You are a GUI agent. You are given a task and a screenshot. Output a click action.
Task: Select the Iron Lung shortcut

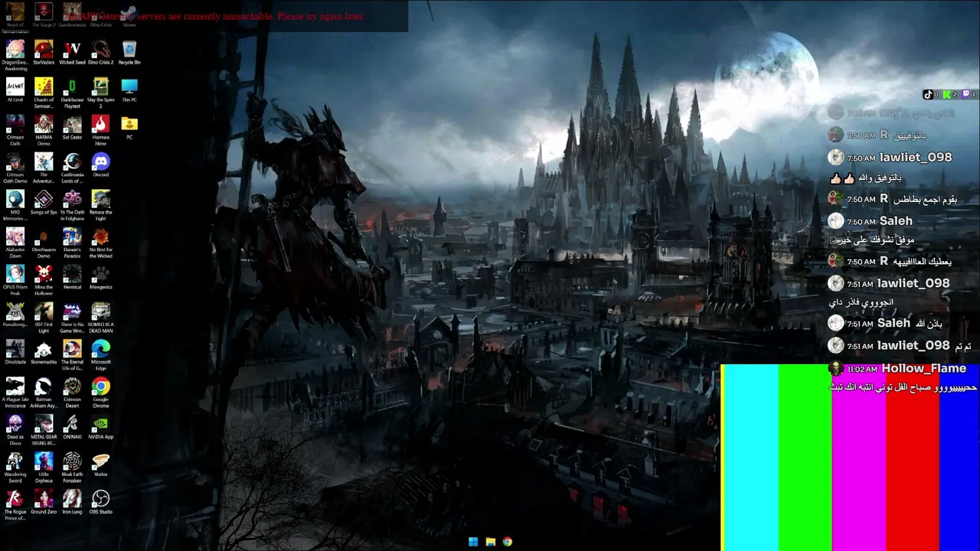(73, 501)
